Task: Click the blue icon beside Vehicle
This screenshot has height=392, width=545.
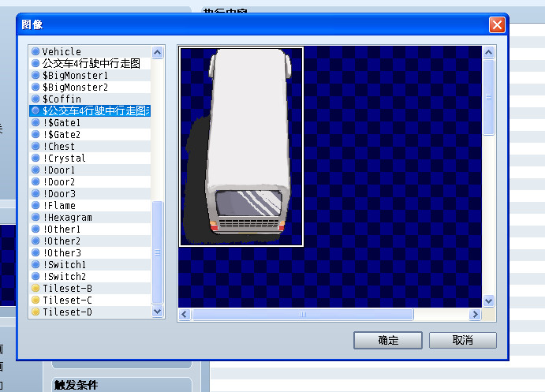Action: (x=35, y=51)
